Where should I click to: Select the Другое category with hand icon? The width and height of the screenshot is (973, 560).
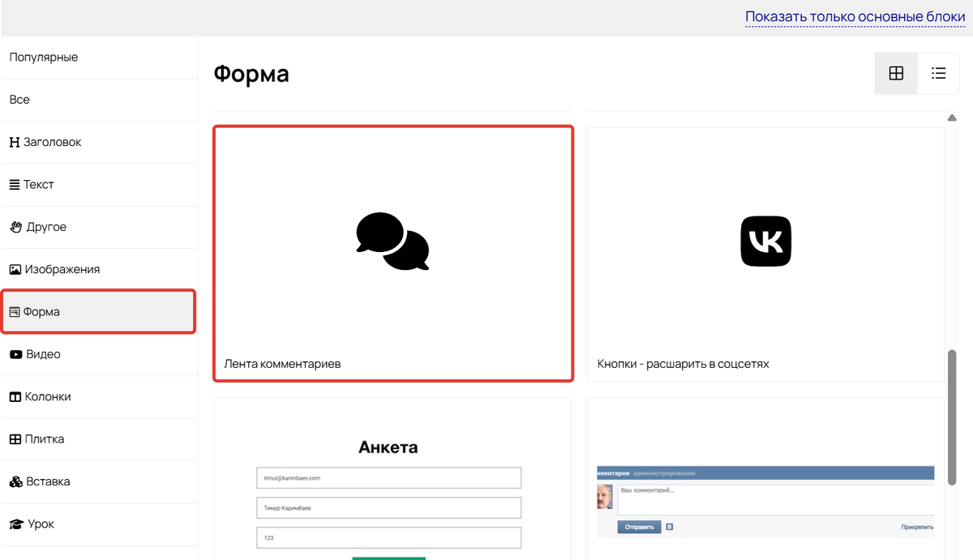tap(45, 227)
